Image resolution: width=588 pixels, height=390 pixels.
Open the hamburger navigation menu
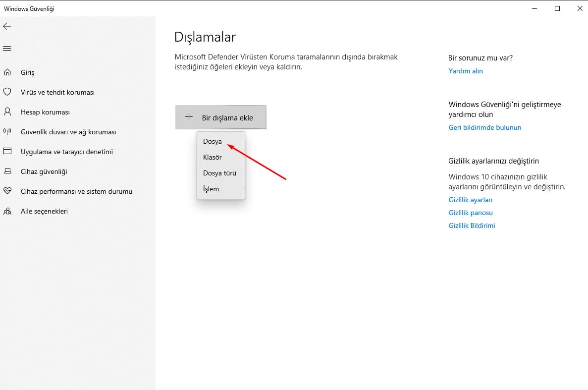coord(7,48)
